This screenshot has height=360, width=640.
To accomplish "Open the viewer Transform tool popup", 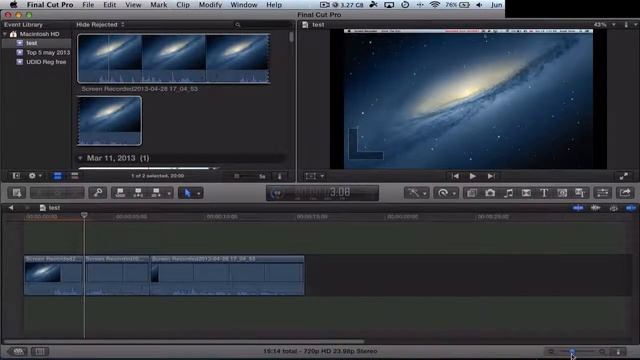I will [x=314, y=176].
